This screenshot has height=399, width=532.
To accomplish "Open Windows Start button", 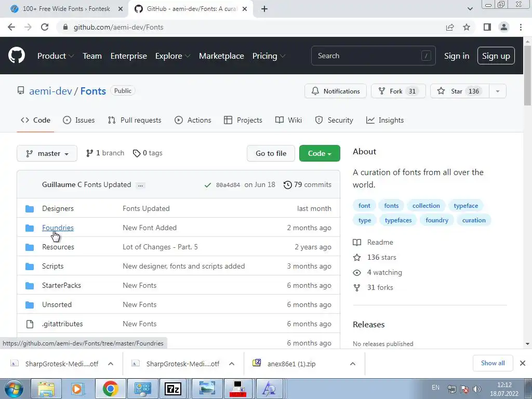I will (x=14, y=389).
